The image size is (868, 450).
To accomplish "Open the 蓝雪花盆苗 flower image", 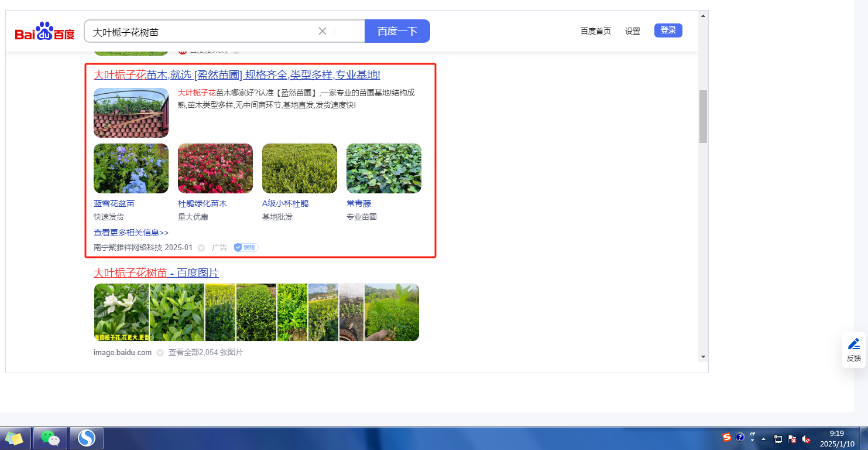I will [x=131, y=169].
